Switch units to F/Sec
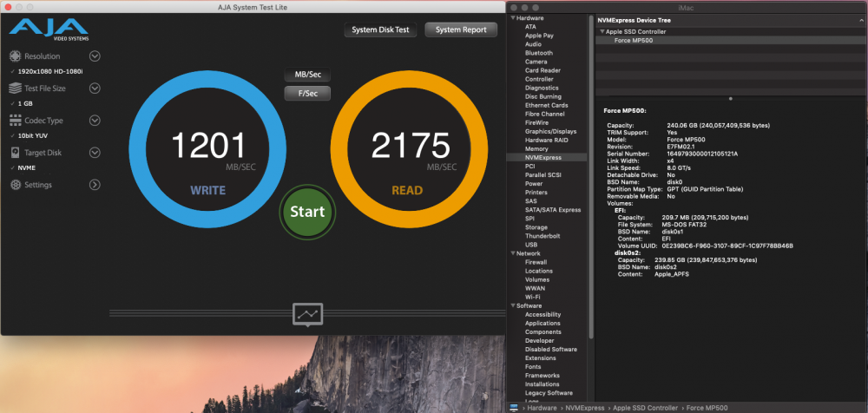 click(x=307, y=94)
